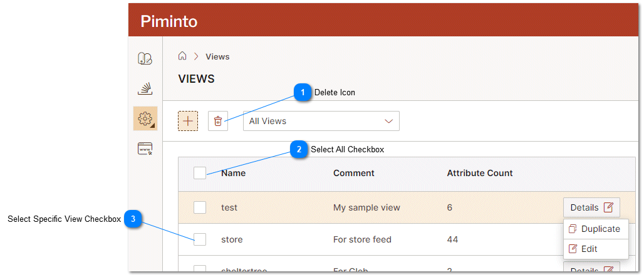This screenshot has height=277, width=644.
Task: Go to home via breadcrumb house icon
Action: click(182, 56)
